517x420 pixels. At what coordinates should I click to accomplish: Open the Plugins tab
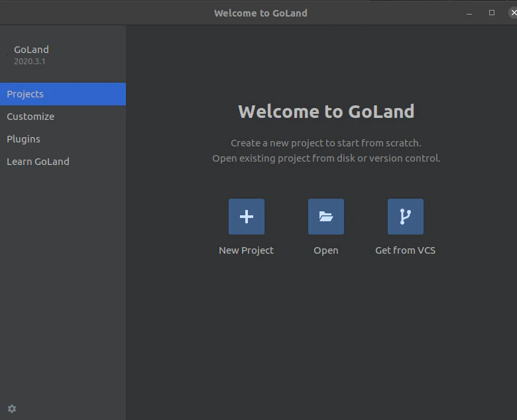click(x=63, y=139)
